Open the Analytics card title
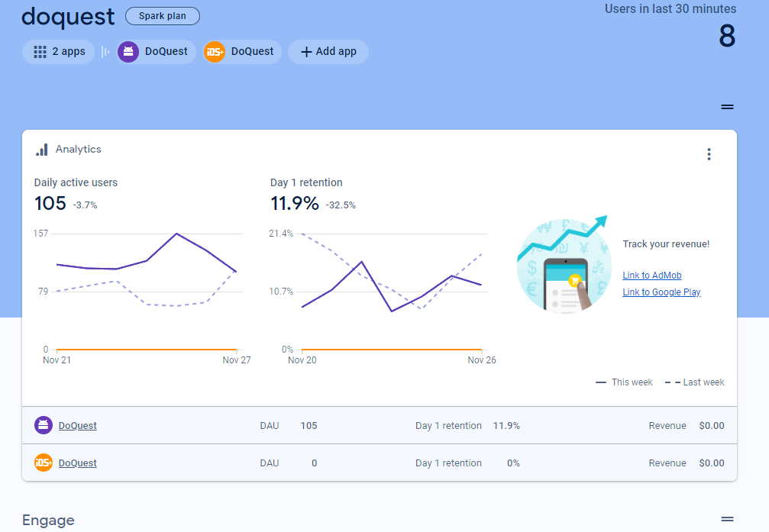769x532 pixels. (79, 149)
